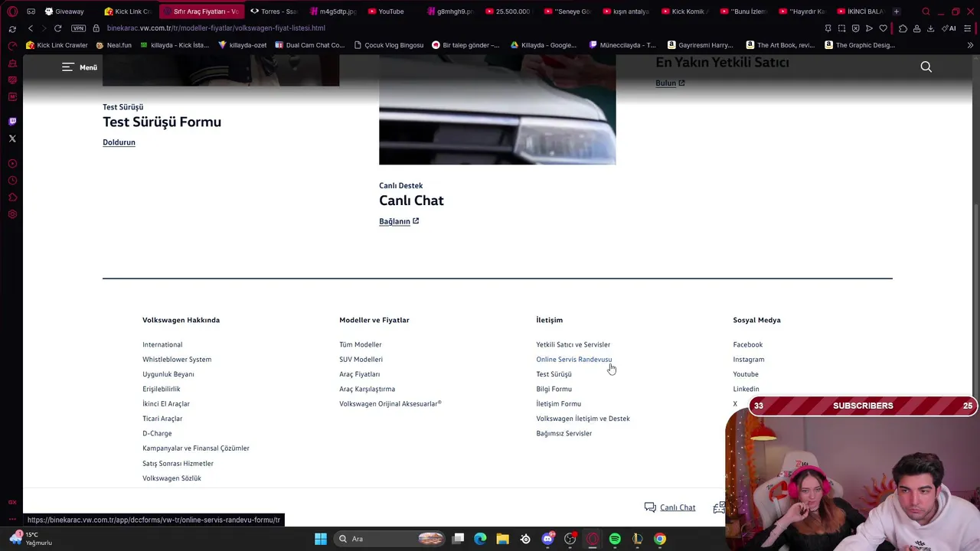
Task: Switch to the İKİNCİ BALA tab
Action: (x=861, y=11)
